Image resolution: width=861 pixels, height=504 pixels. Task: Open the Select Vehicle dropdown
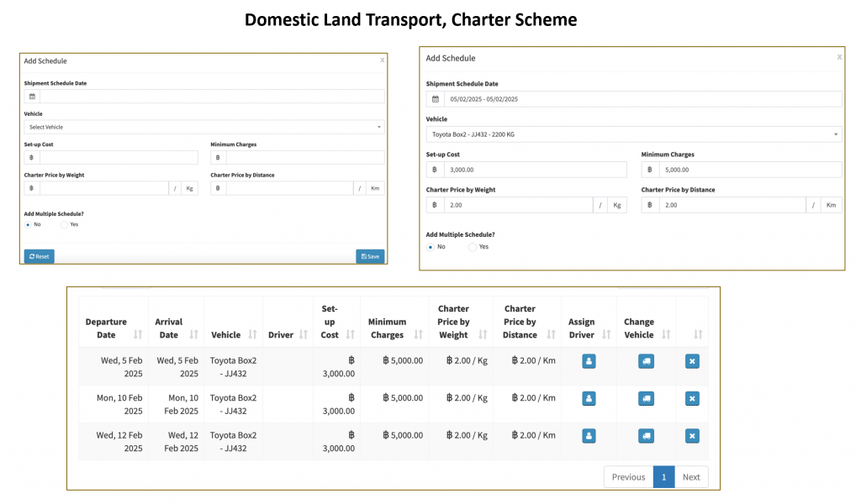(204, 127)
